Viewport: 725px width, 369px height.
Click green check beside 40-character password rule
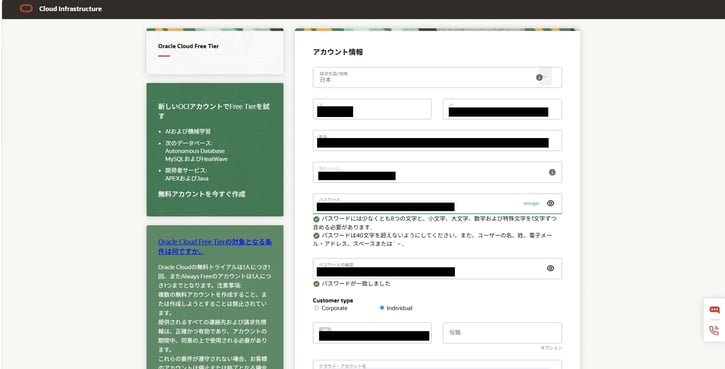(x=316, y=236)
